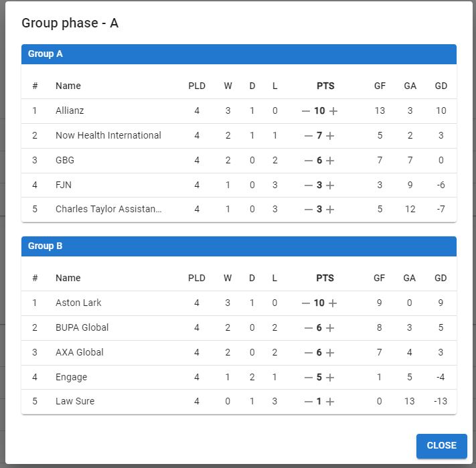Image resolution: width=476 pixels, height=468 pixels.
Task: Click Name column header in Group B
Action: click(68, 278)
